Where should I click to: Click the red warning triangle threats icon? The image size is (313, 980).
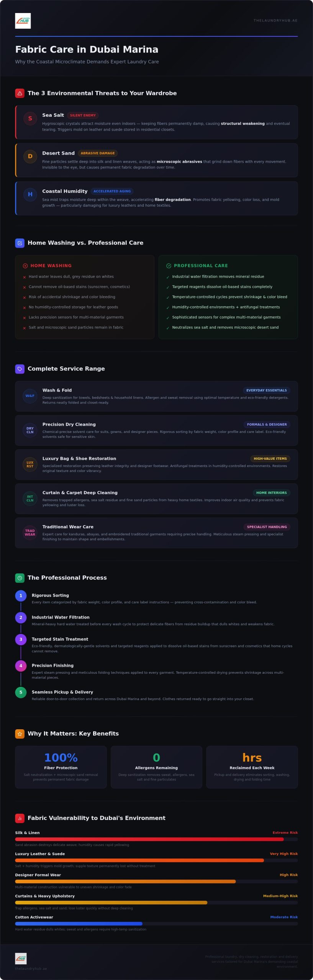coord(20,93)
